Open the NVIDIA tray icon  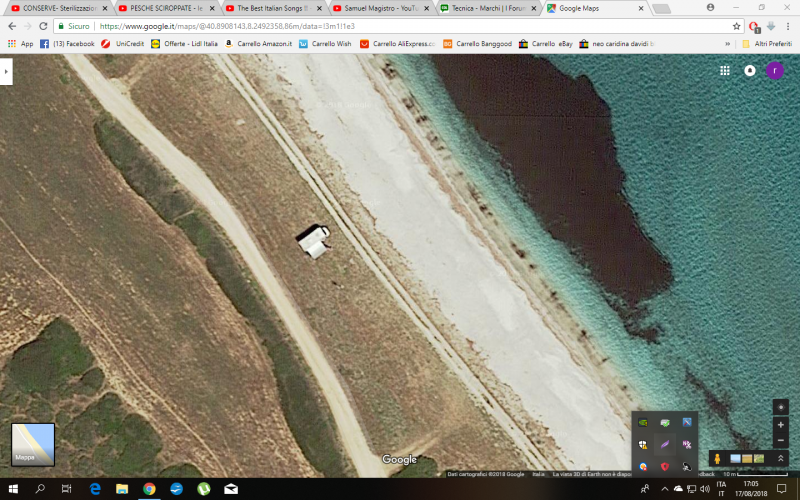click(x=644, y=423)
